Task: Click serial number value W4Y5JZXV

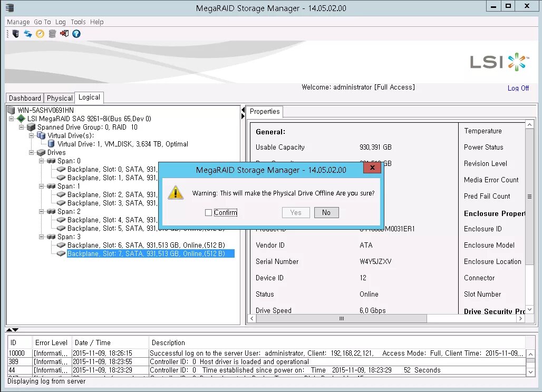Action: coord(375,261)
